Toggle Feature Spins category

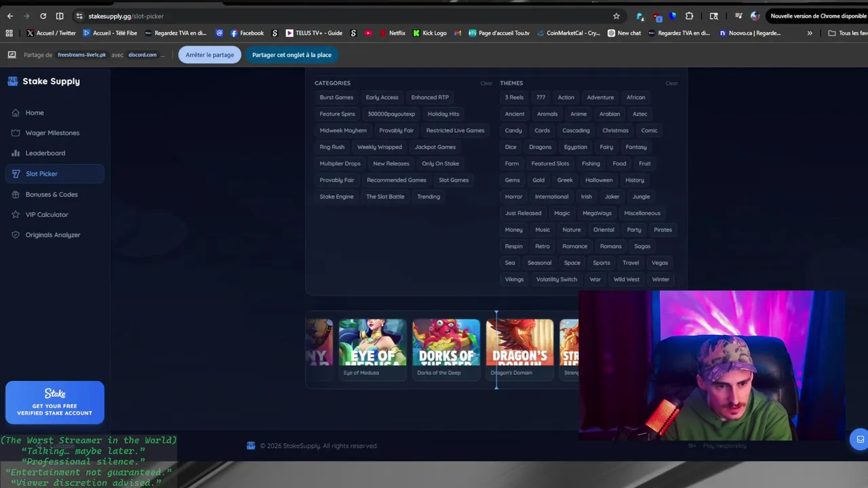pos(337,114)
